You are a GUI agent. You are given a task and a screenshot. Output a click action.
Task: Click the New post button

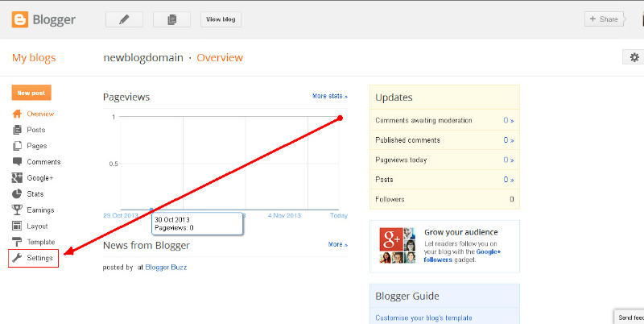[31, 93]
